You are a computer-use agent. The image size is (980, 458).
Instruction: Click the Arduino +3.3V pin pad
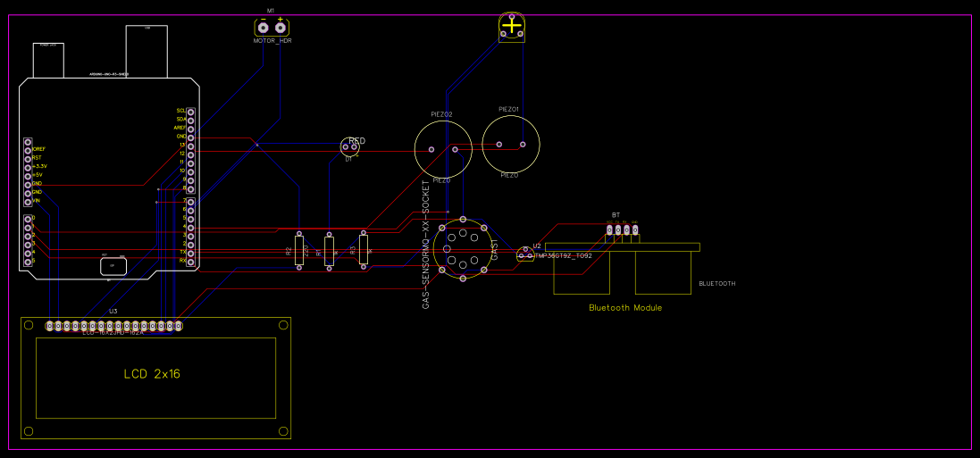(28, 168)
